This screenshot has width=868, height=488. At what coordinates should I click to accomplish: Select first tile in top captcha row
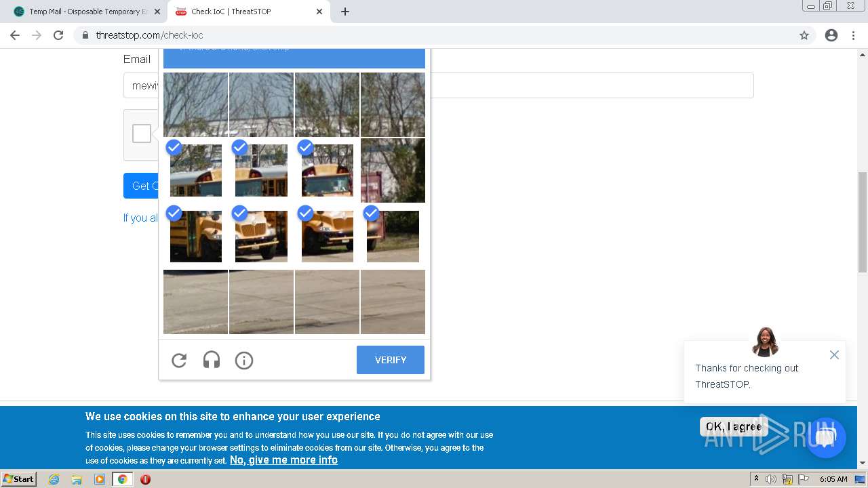[195, 104]
